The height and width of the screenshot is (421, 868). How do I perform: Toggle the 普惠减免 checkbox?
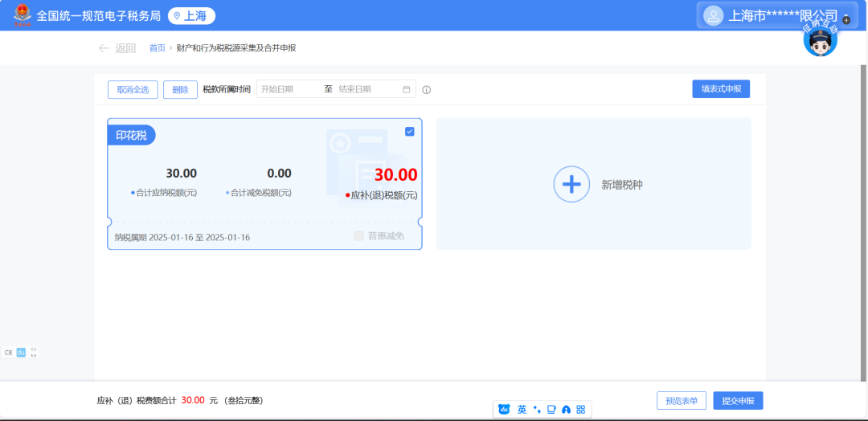tap(358, 236)
